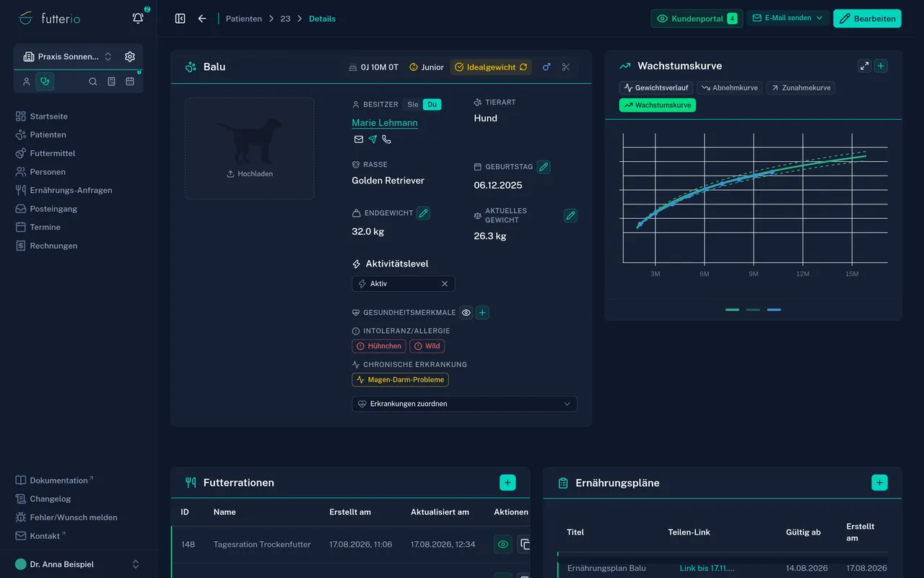Add entry to Wachstumskurve with plus
The width and height of the screenshot is (924, 578).
click(x=881, y=66)
